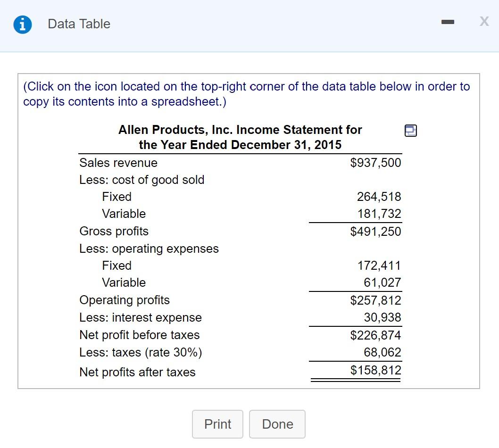The width and height of the screenshot is (499, 448).
Task: Click the 'Less: operating expenses' label
Action: (149, 249)
